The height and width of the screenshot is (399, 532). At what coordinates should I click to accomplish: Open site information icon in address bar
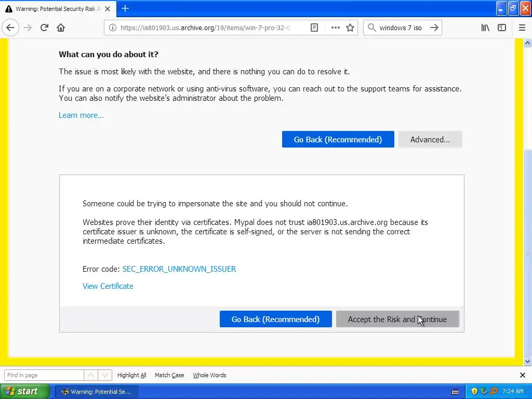point(112,28)
